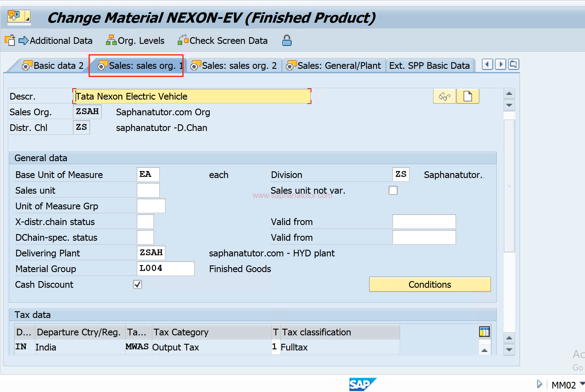Expand the status bar arrow beside MM02
Screen dimensions: 585x392
pos(539,384)
